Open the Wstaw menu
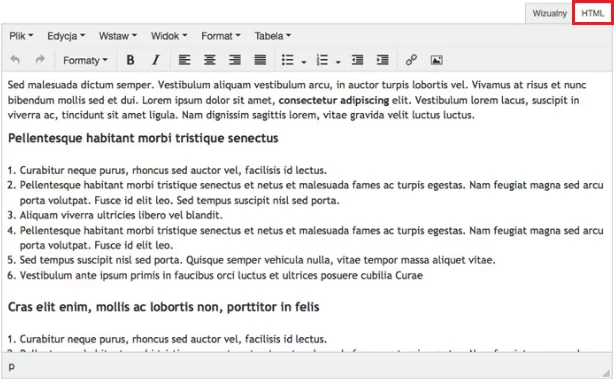This screenshot has height=379, width=614. point(117,36)
